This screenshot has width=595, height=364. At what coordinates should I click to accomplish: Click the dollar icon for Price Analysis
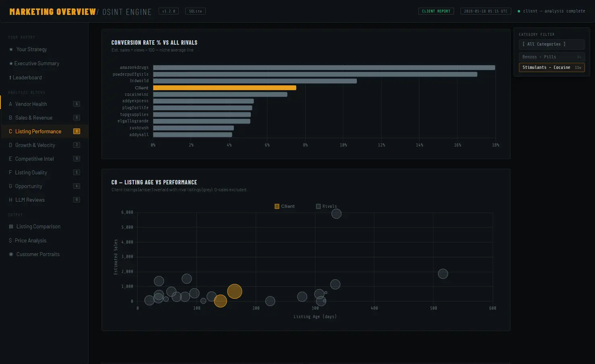[x=10, y=240]
